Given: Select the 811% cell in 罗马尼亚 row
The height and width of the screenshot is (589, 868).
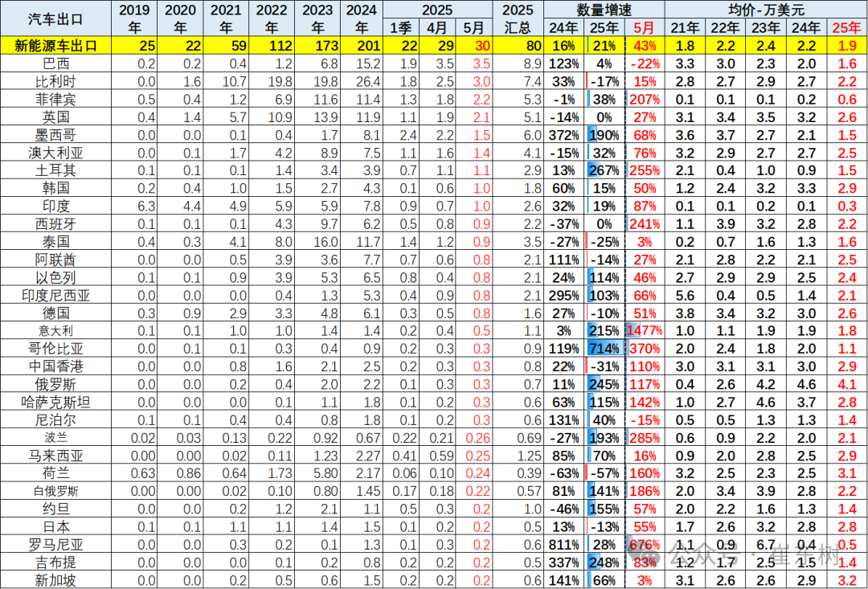Looking at the screenshot, I should 563,544.
